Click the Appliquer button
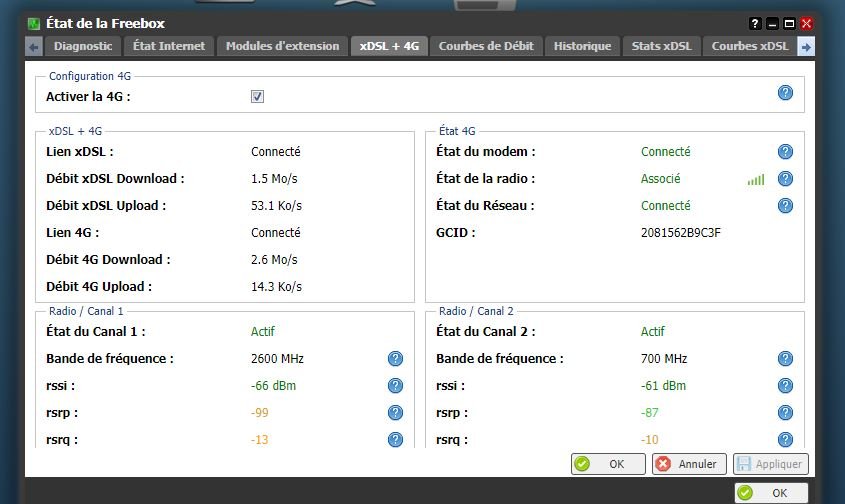Image resolution: width=845 pixels, height=504 pixels. coord(770,464)
